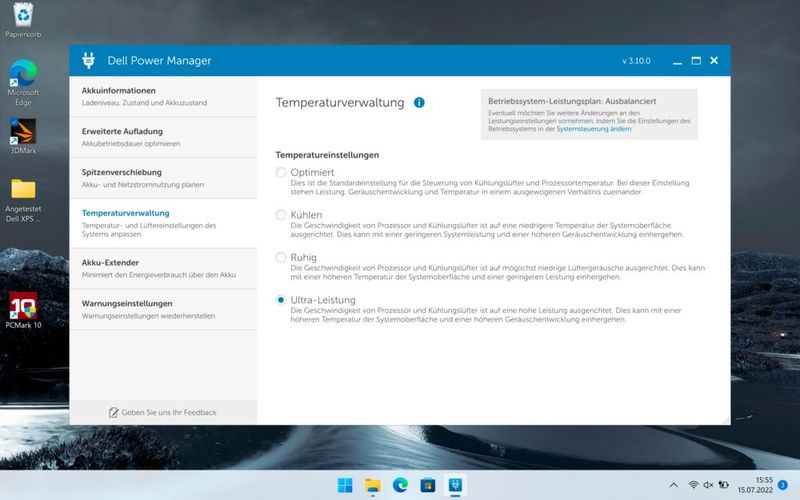
Task: Show hidden tray icons chevron
Action: pos(673,485)
